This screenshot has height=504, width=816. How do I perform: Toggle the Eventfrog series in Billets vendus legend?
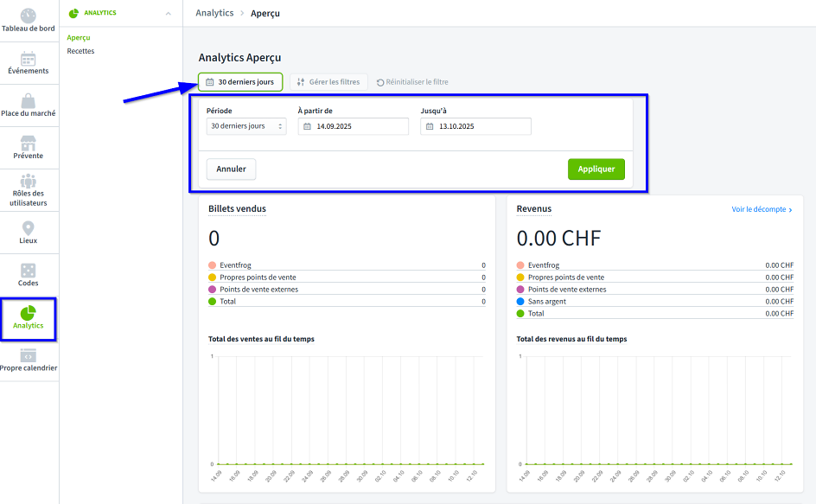click(x=235, y=265)
